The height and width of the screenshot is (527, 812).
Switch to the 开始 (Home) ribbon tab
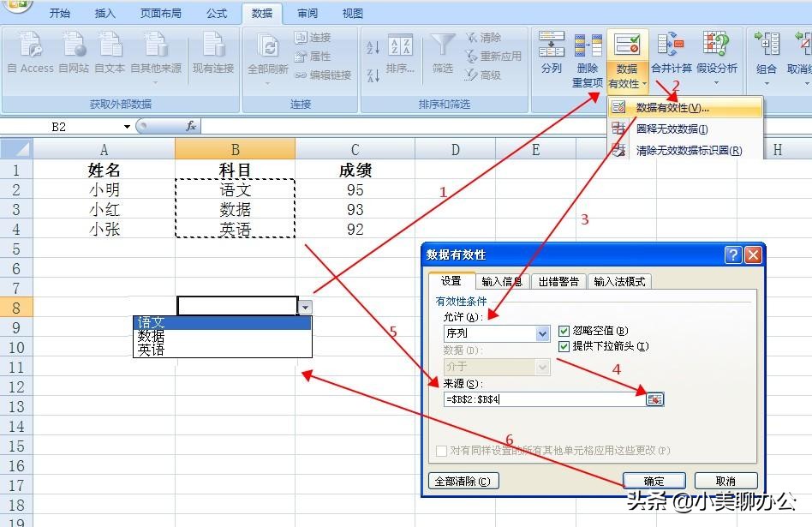coord(60,13)
